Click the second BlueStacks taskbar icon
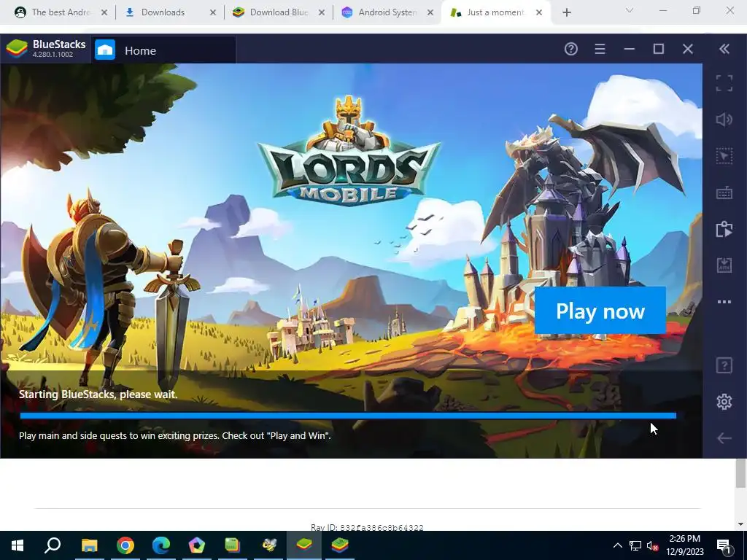Screen dimensions: 747x560 tap(340, 545)
